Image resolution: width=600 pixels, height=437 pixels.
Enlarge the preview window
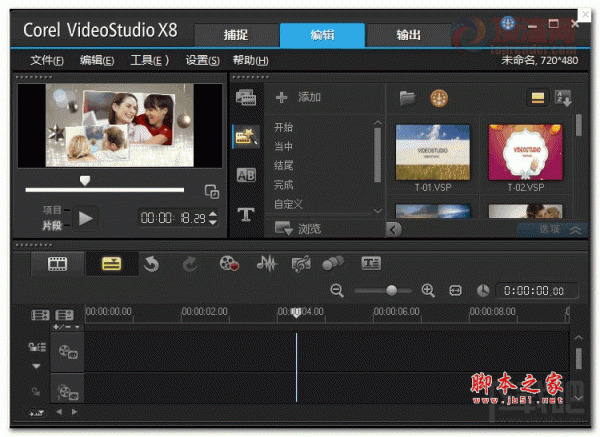[x=212, y=191]
